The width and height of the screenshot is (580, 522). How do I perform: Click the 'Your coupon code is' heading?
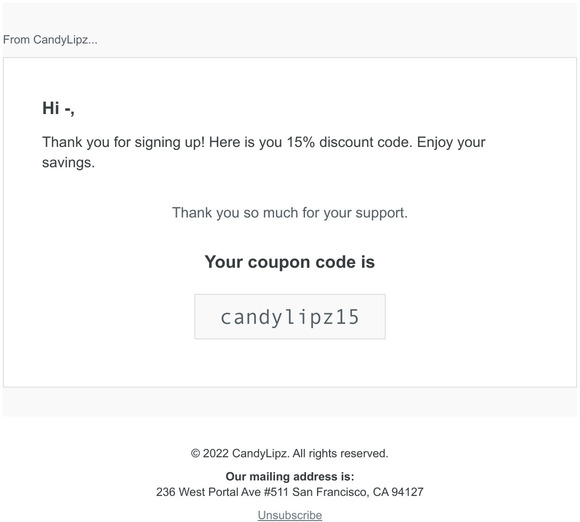coord(290,262)
